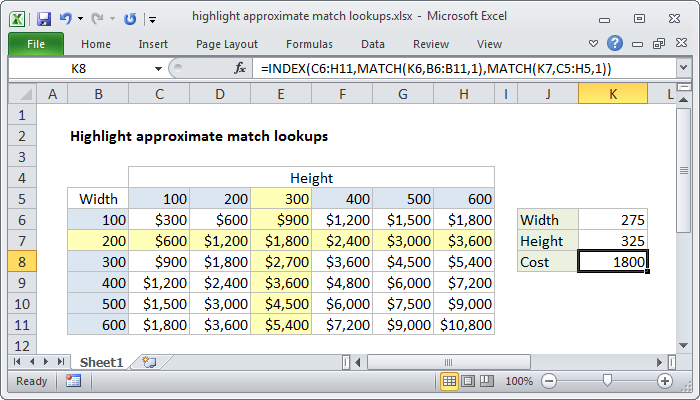The height and width of the screenshot is (400, 700).
Task: Click the merged Height header cell
Action: click(311, 178)
